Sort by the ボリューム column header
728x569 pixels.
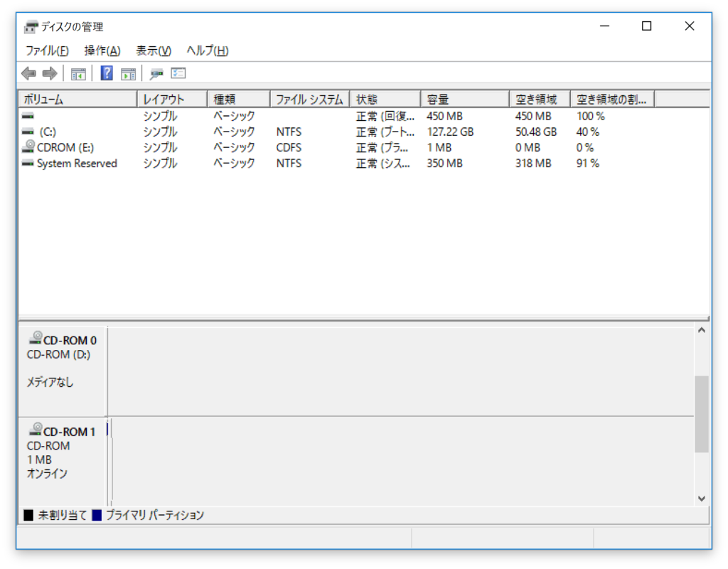tap(78, 99)
